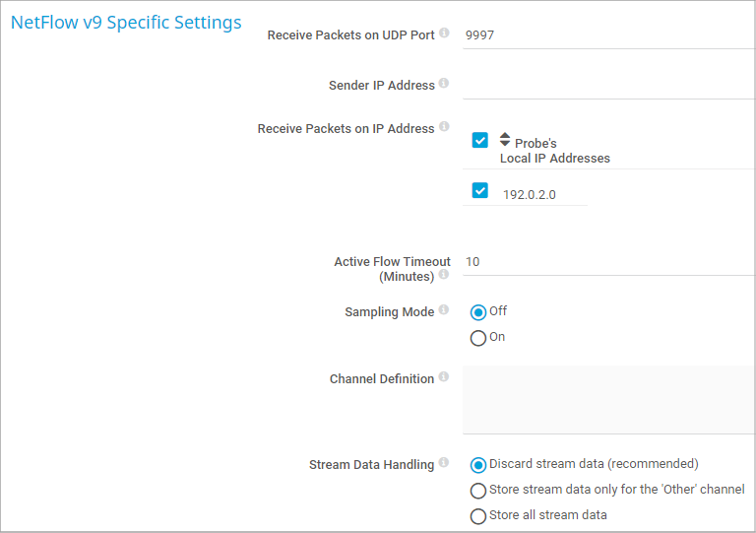This screenshot has height=533, width=756.
Task: Choose Discard stream data (recommended)
Action: [x=478, y=465]
